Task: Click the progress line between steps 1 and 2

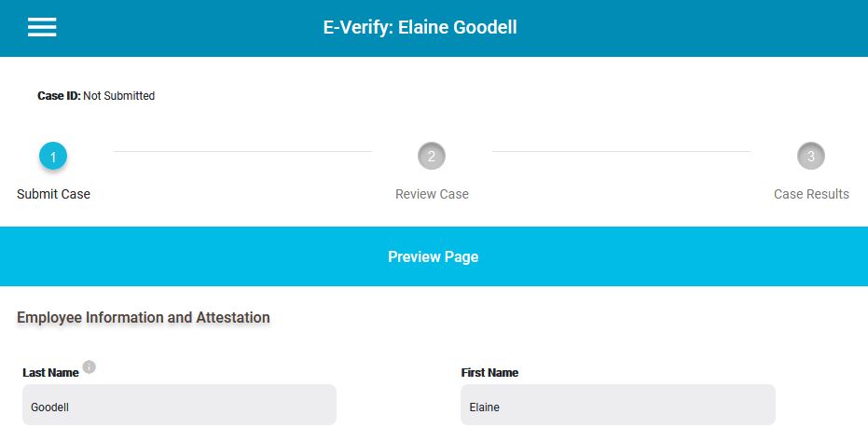Action: (242, 151)
